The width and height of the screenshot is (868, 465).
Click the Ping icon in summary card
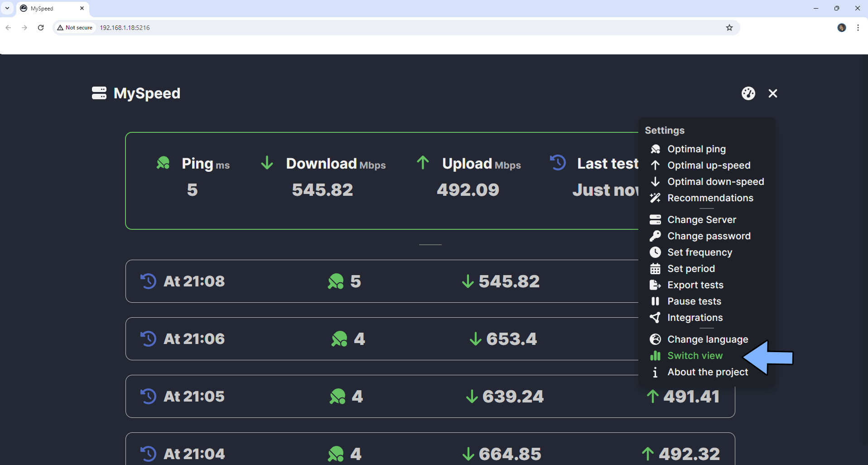coord(163,163)
